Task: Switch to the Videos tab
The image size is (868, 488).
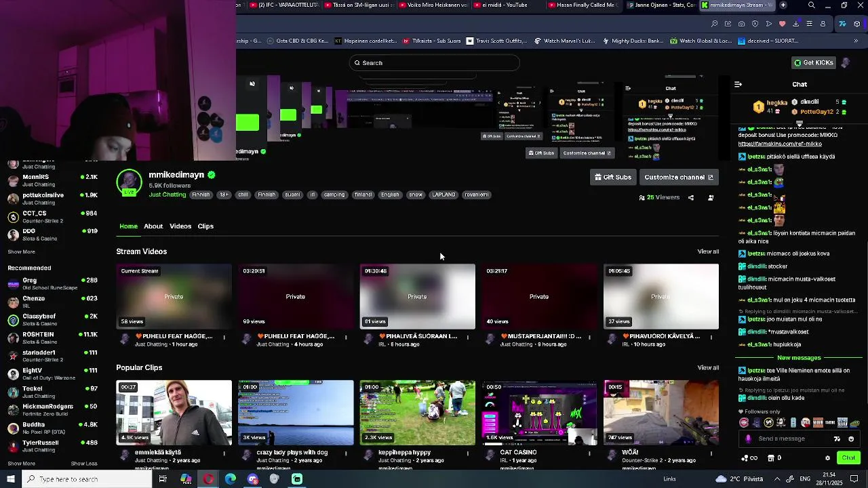Action: click(x=180, y=226)
